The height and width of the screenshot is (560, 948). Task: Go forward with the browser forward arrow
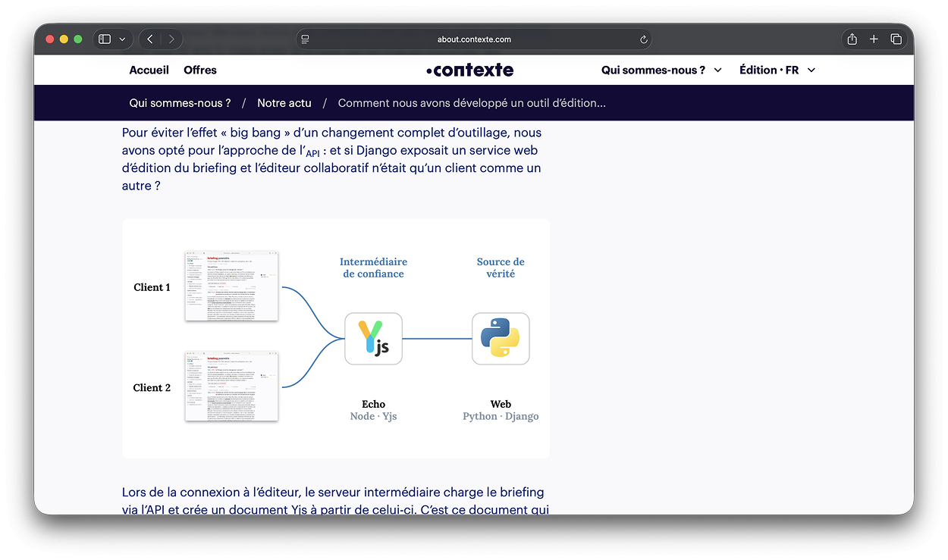171,39
